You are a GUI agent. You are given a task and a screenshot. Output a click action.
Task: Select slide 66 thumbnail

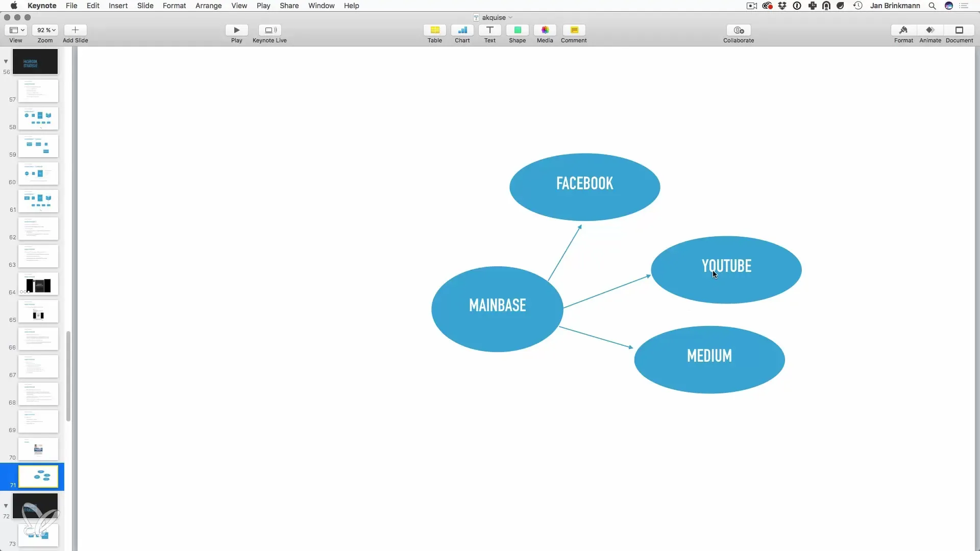coord(38,339)
